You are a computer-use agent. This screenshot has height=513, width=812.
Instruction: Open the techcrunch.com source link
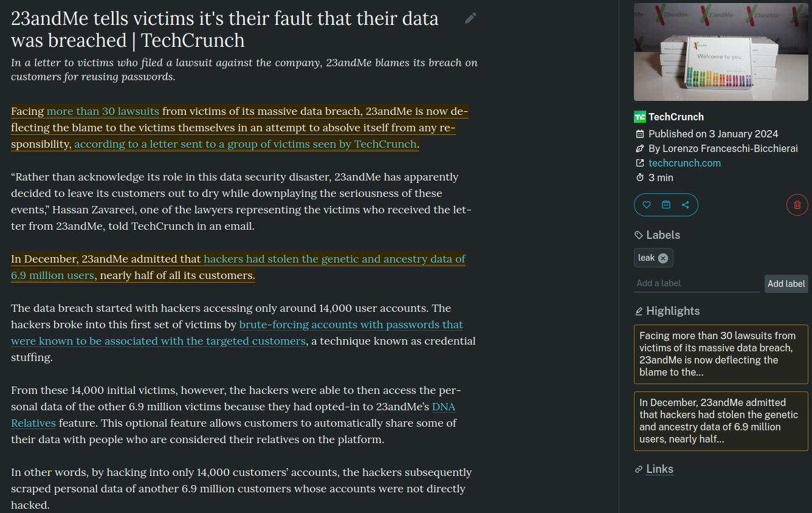click(x=684, y=163)
